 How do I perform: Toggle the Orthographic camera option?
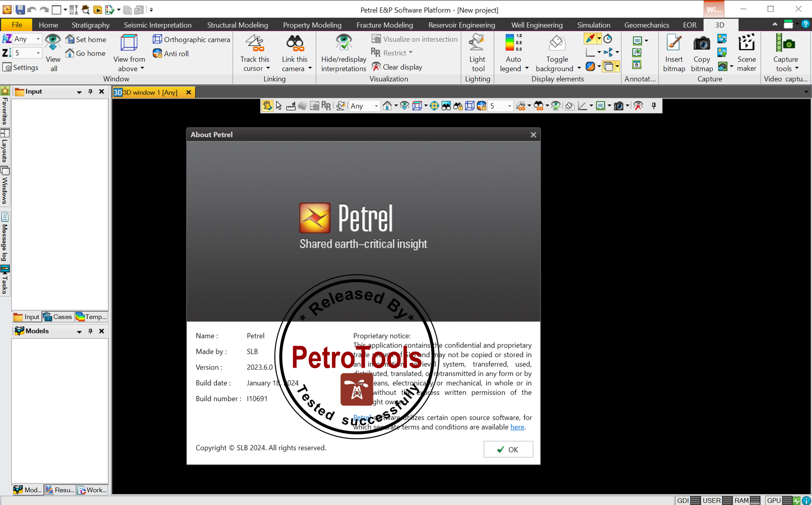(191, 39)
